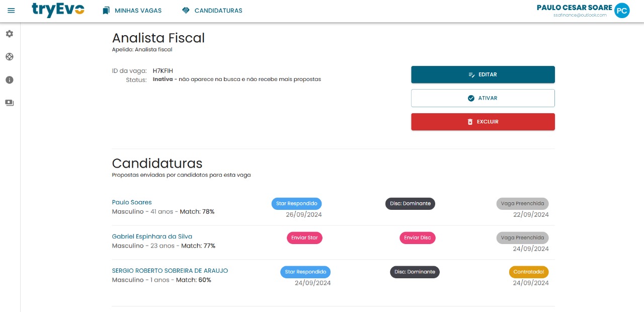
Task: Open settings gear in sidebar
Action: coord(10,34)
